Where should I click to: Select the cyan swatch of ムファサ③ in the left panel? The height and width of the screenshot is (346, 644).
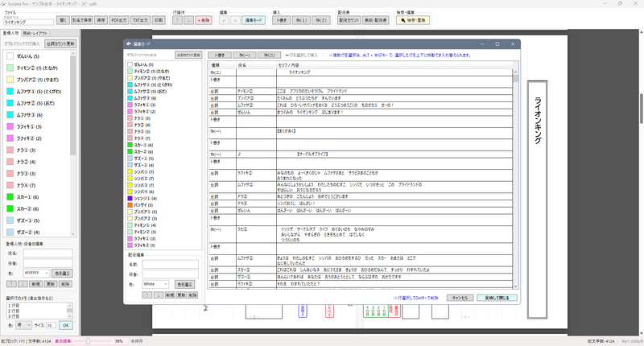10,115
